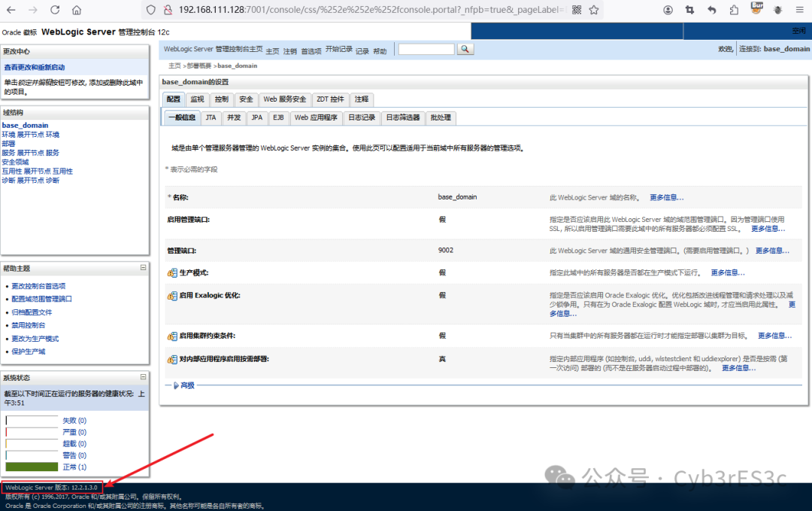Open the browser home page icon
Viewport: 812px width, 511px height.
click(77, 10)
